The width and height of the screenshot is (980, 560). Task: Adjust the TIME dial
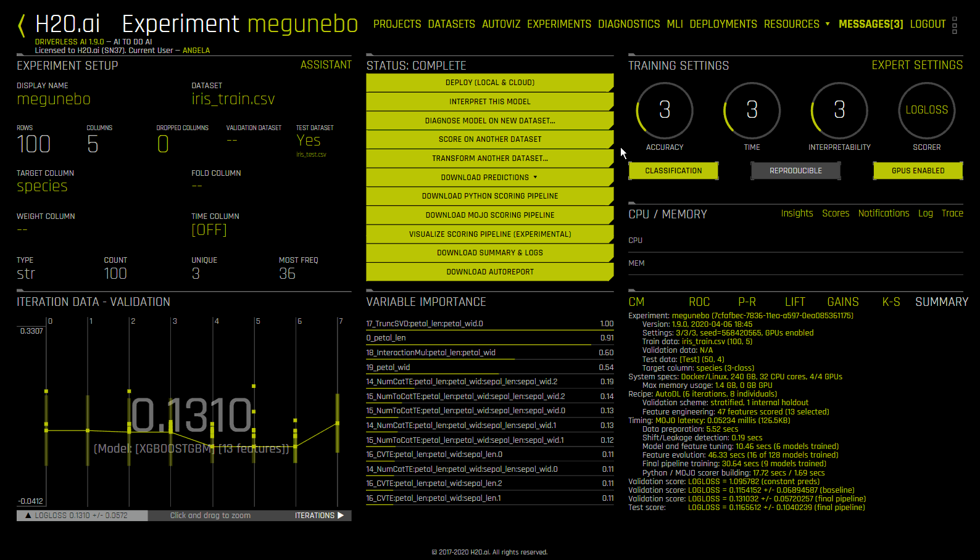point(752,110)
